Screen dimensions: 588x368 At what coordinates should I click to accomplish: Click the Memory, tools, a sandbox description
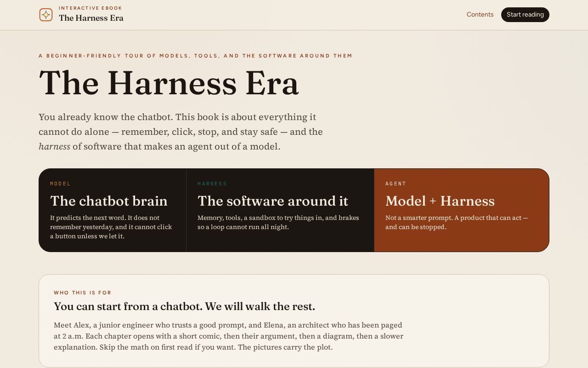[x=278, y=222]
